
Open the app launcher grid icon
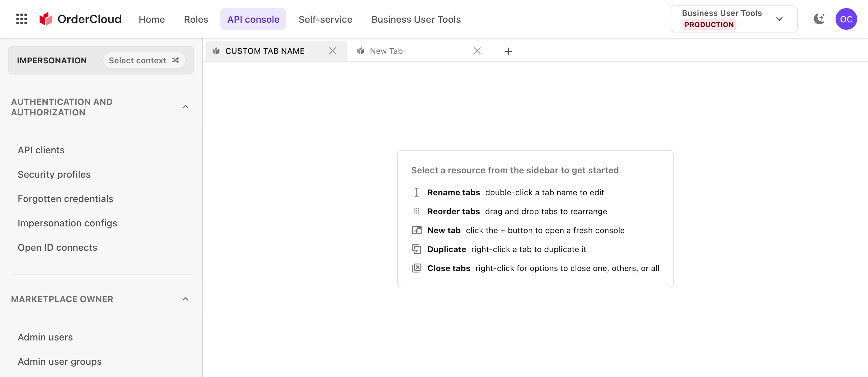[22, 19]
